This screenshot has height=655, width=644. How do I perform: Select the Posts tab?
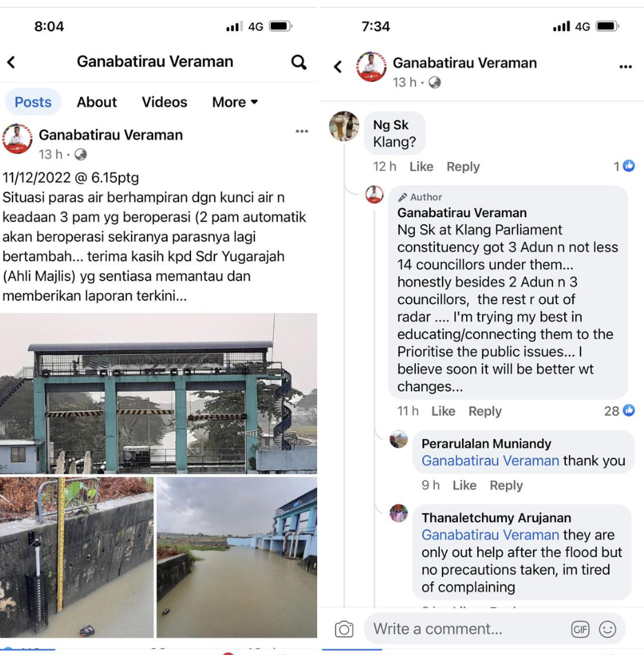click(x=33, y=102)
